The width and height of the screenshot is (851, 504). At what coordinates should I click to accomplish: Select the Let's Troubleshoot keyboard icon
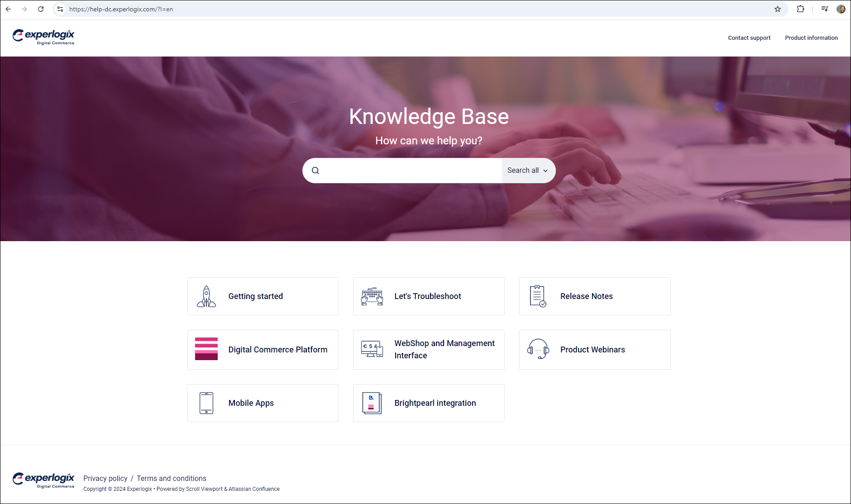coord(372,296)
